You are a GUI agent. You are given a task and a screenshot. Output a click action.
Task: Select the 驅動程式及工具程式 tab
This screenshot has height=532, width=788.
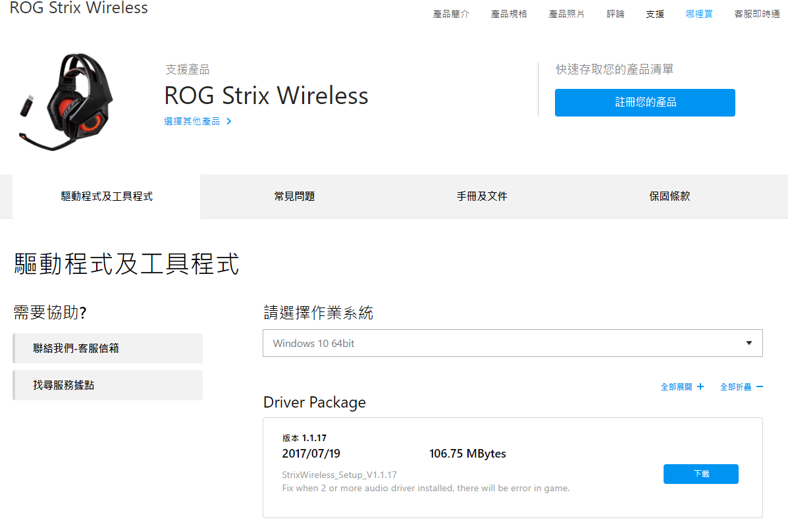tap(107, 197)
